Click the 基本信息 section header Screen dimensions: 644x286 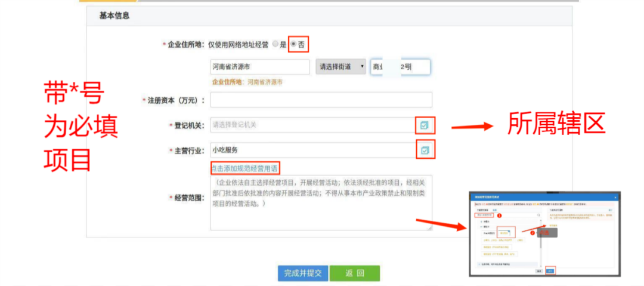point(114,16)
